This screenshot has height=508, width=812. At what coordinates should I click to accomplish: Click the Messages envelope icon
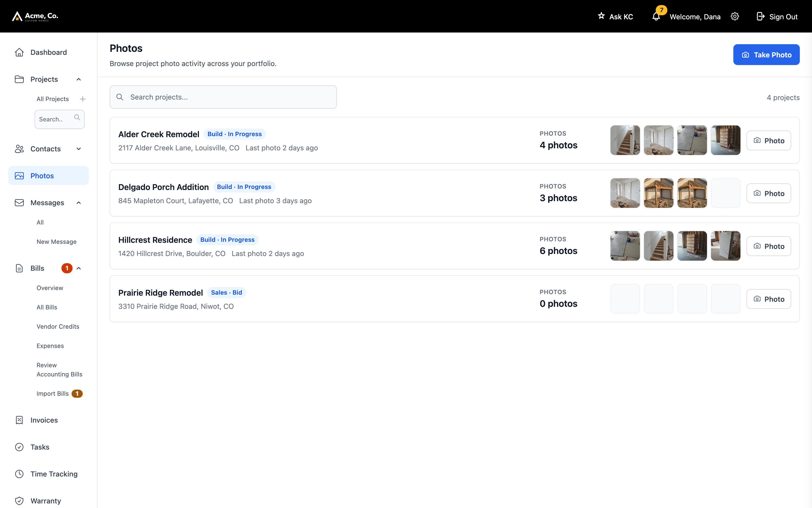[x=20, y=203]
